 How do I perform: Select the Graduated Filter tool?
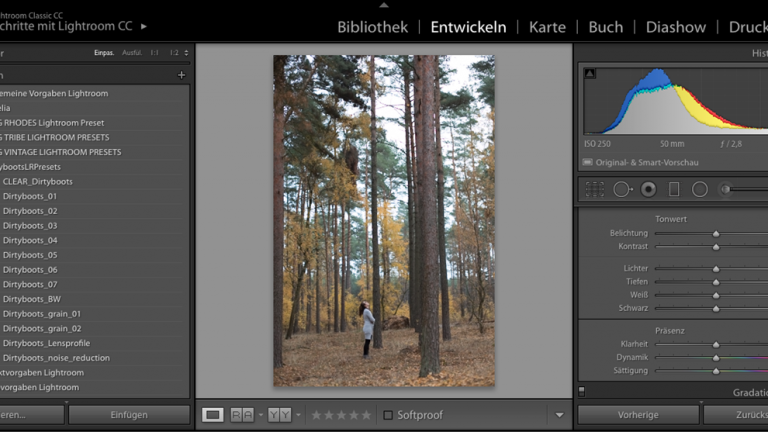tap(674, 189)
